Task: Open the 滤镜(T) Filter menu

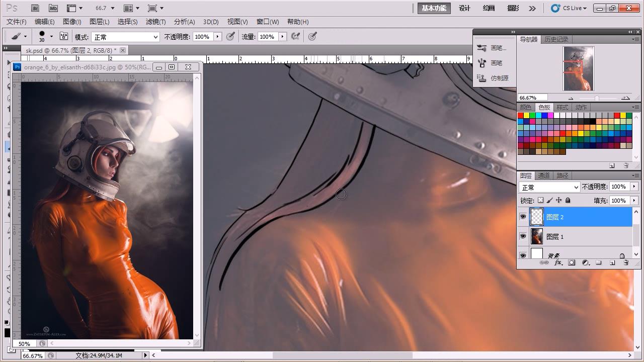Action: [x=155, y=22]
